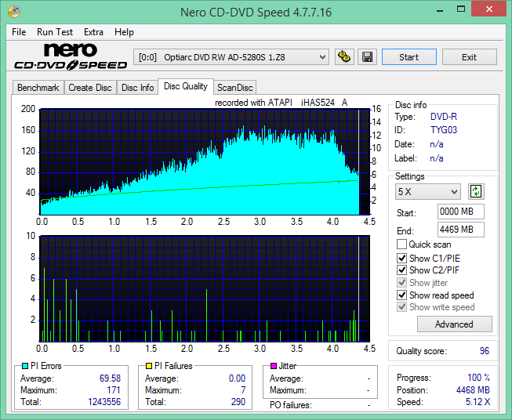Click the disc ID TYG03
512x420 pixels.
[444, 130]
